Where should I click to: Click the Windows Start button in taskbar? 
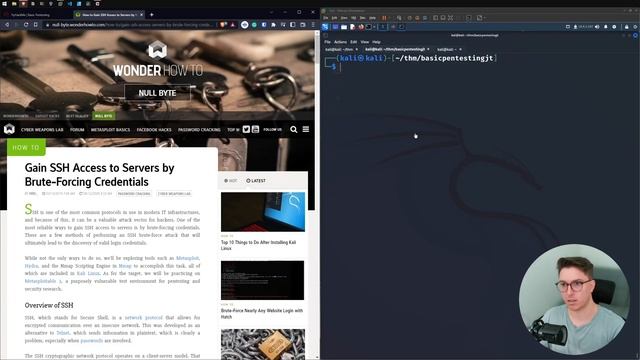click(x=4, y=4)
